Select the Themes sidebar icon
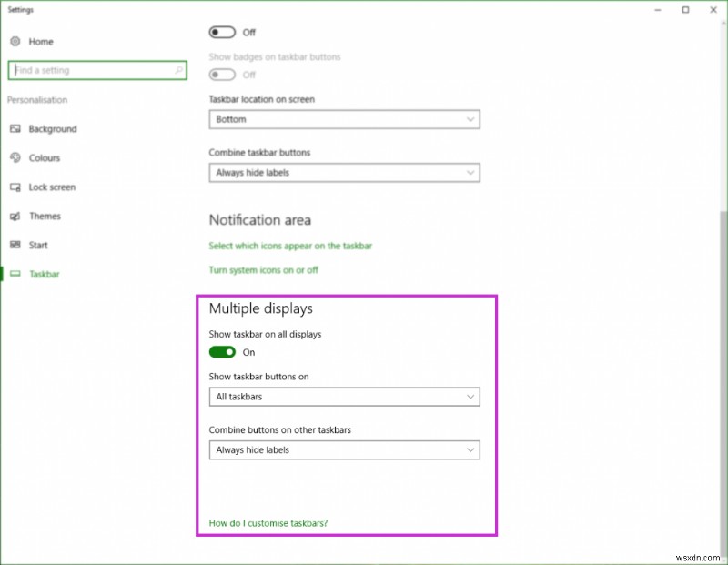This screenshot has height=565, width=728. 15,216
